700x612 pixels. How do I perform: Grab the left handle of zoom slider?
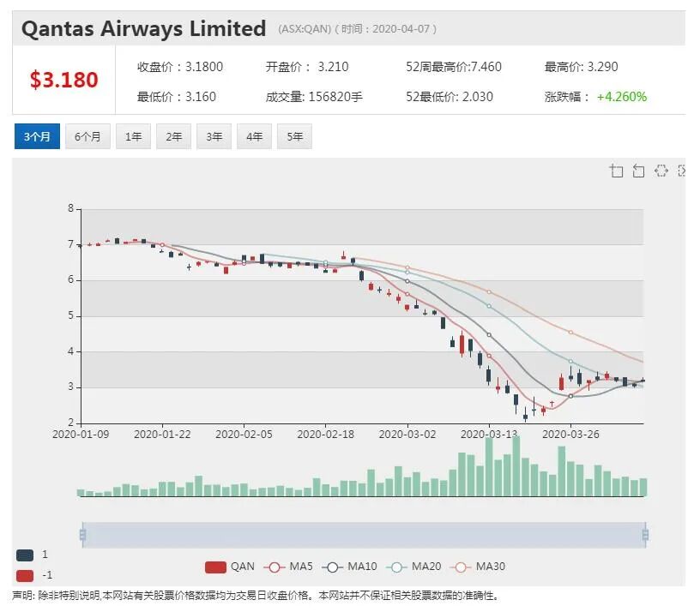[x=82, y=534]
